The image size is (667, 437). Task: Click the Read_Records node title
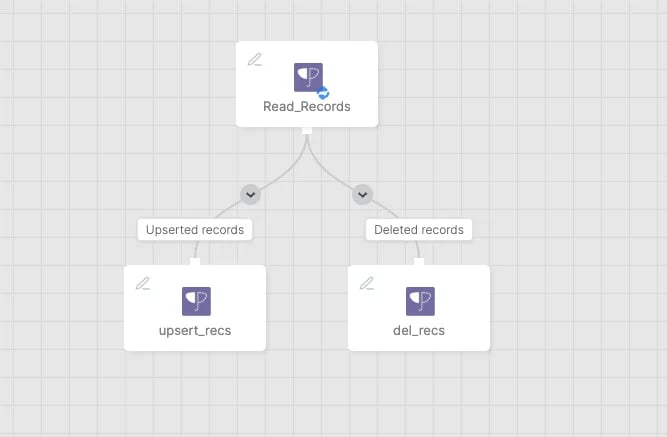[x=307, y=106]
